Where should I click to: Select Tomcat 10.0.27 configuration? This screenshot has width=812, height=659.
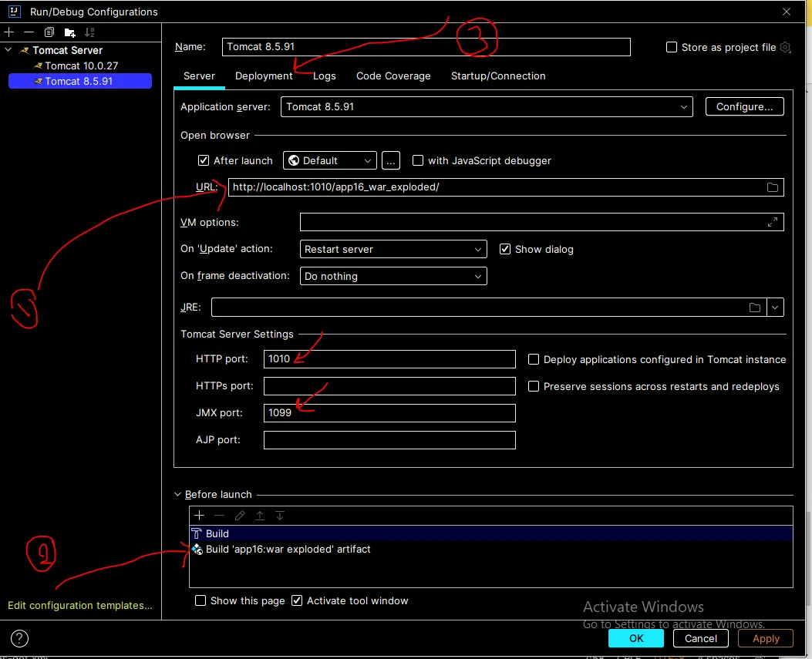pyautogui.click(x=81, y=66)
